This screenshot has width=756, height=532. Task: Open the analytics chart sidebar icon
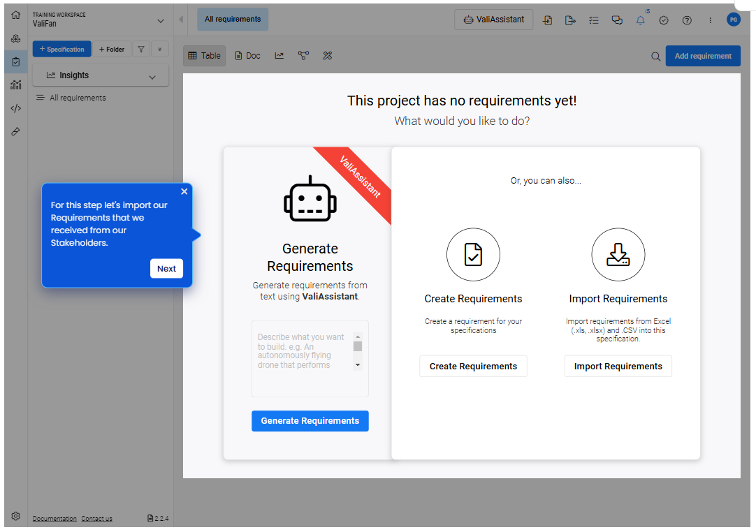[x=15, y=84]
